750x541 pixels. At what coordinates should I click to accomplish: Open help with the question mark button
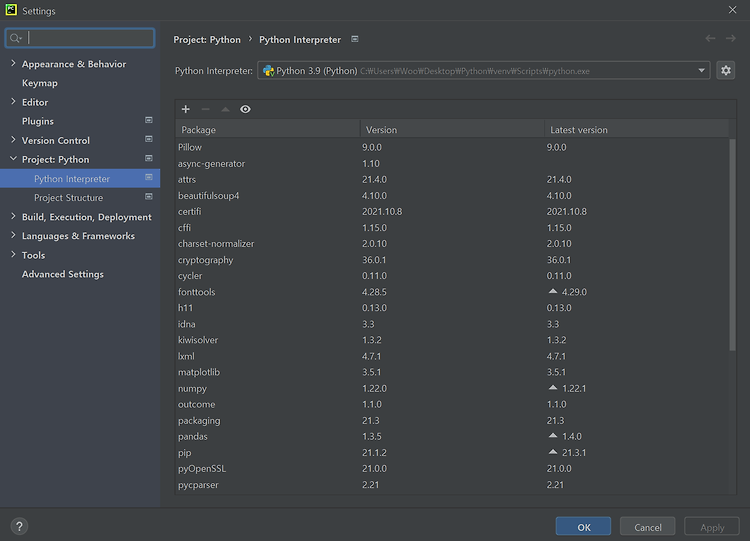[x=19, y=527]
